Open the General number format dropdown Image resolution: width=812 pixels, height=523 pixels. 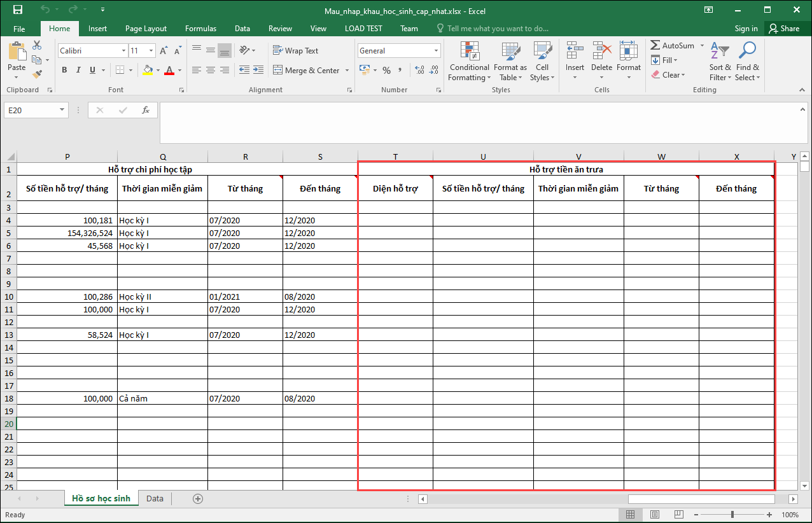[437, 51]
